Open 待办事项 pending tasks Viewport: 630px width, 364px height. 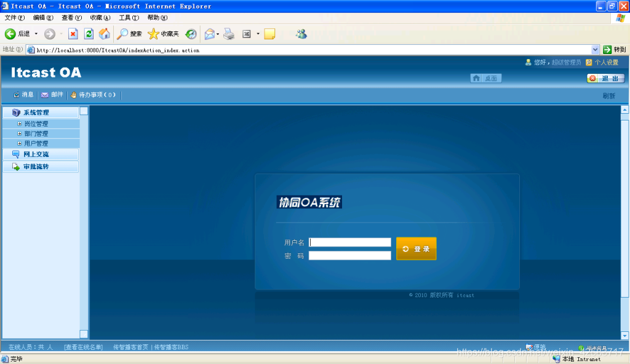click(94, 95)
